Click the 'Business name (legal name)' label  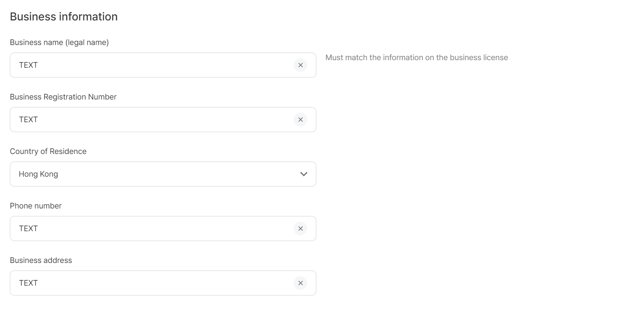coord(59,42)
